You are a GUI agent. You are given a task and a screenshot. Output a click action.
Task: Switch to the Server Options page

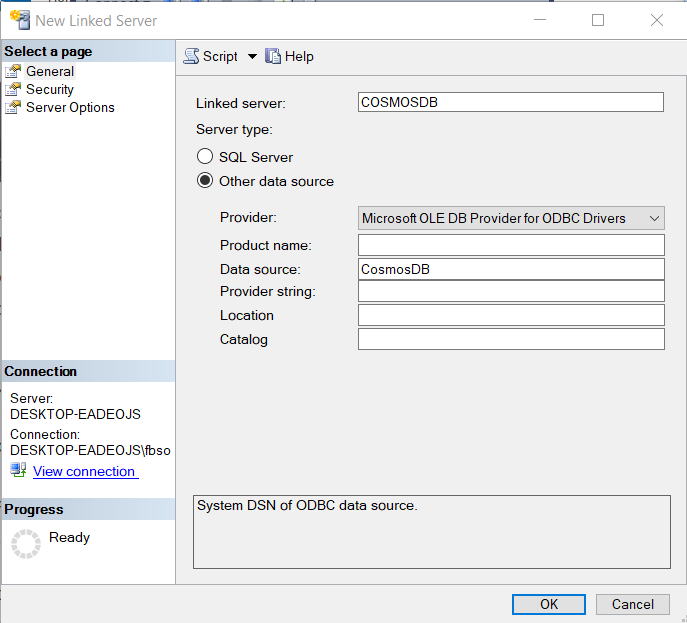[70, 107]
